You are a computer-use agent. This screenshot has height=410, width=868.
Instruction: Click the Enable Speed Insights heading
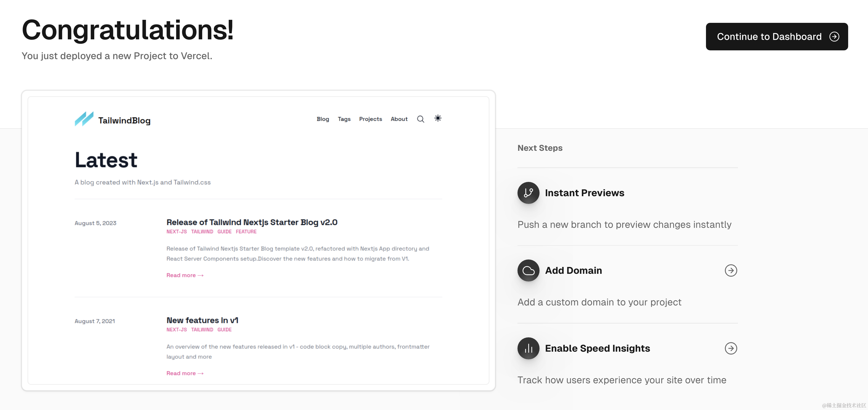point(597,348)
